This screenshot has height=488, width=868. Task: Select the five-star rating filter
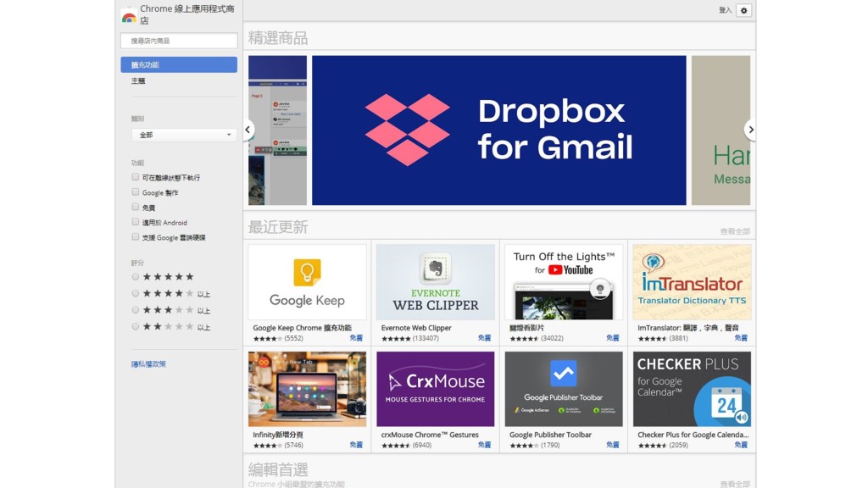click(x=135, y=277)
